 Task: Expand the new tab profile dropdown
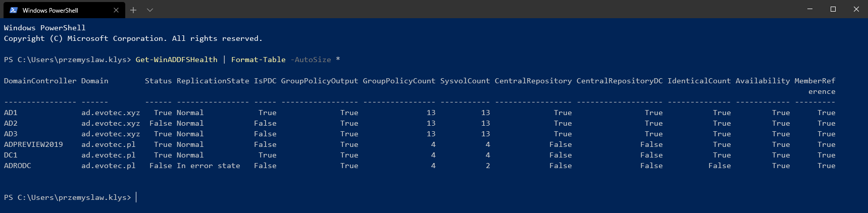[150, 10]
